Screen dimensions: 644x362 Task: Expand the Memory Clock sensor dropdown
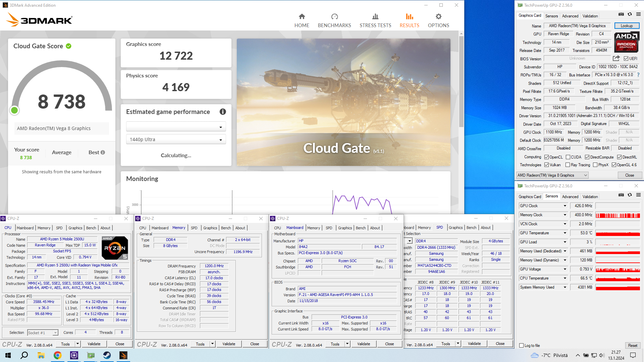tap(565, 215)
